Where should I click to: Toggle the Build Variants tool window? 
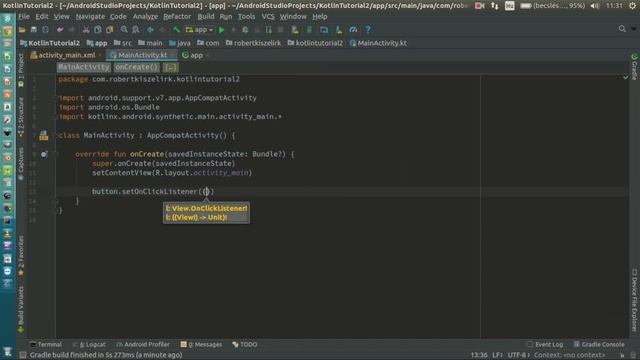point(21,309)
